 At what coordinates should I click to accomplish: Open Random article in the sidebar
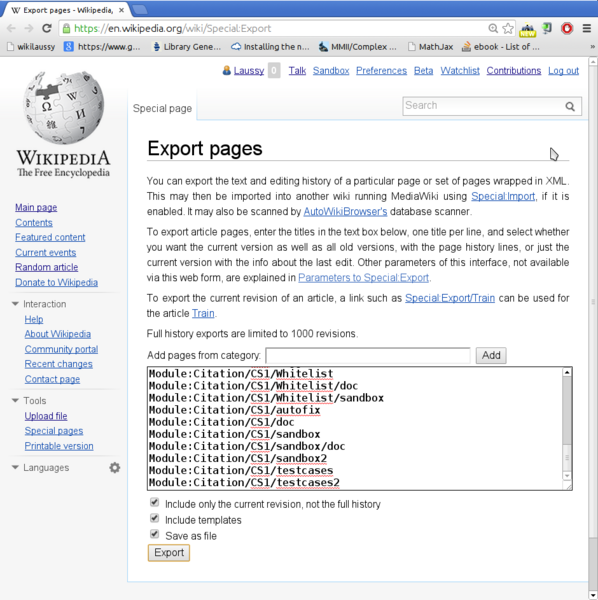pyautogui.click(x=47, y=267)
